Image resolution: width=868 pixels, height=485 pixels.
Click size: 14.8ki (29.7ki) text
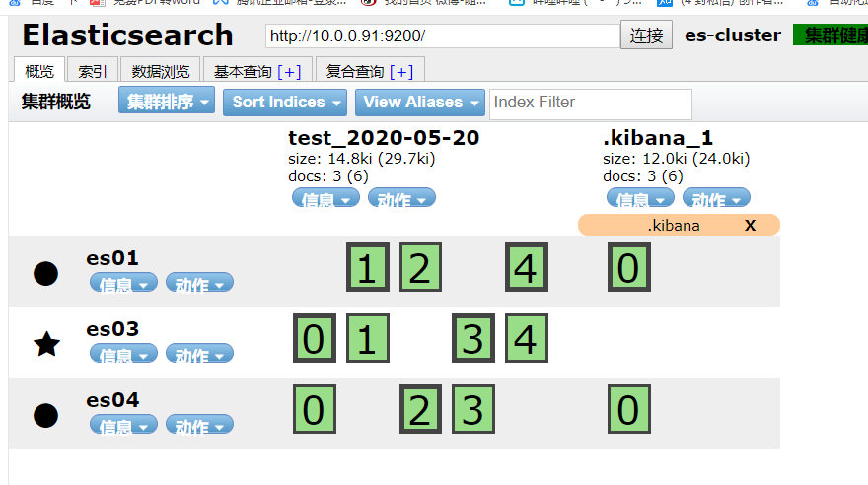(361, 159)
